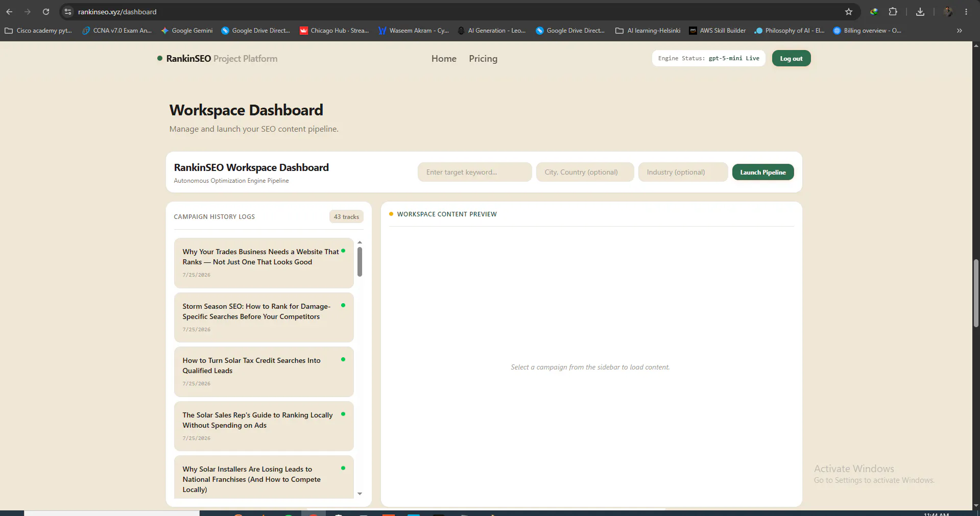
Task: Open the AWS Skill Builder bookmark
Action: 718,31
